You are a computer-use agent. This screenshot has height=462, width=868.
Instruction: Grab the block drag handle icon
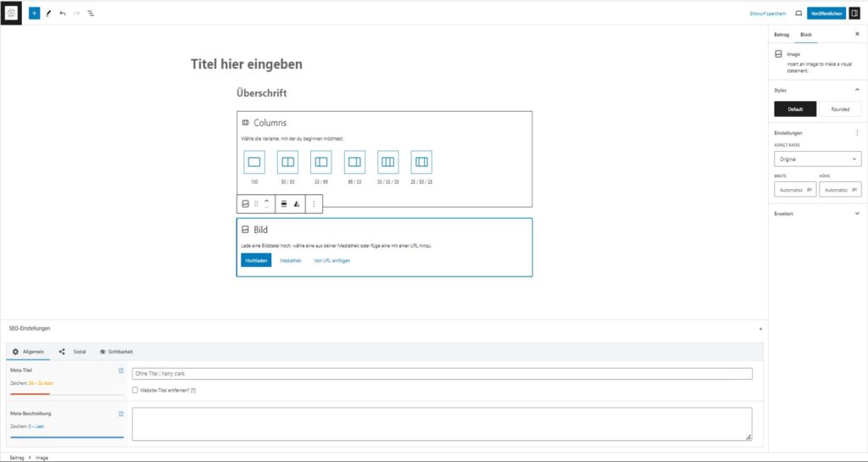(x=256, y=203)
